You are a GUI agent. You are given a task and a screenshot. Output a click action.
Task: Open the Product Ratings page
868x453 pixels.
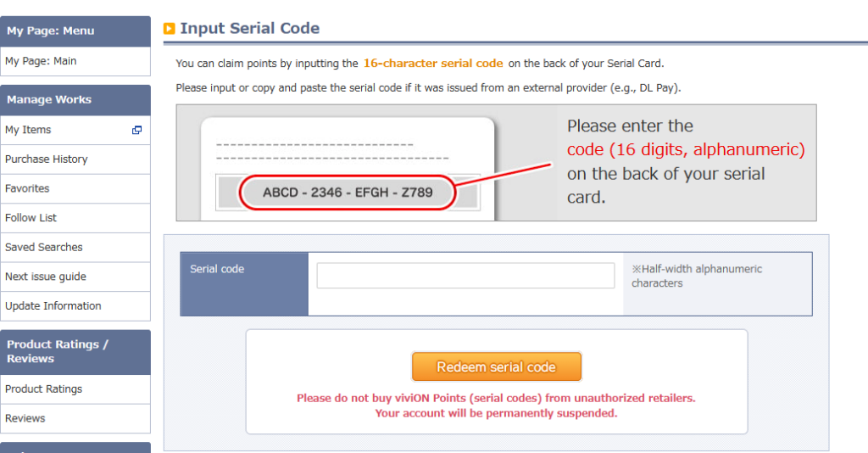click(44, 389)
